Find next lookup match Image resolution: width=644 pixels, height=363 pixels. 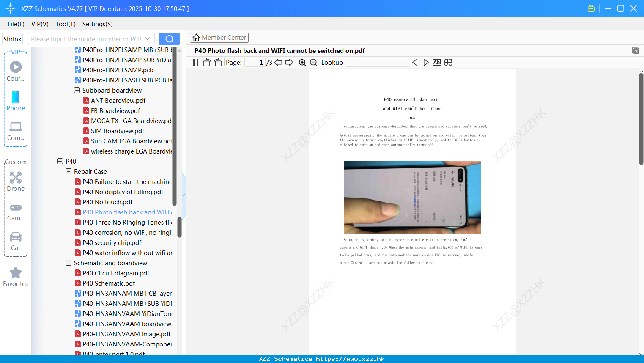click(426, 63)
